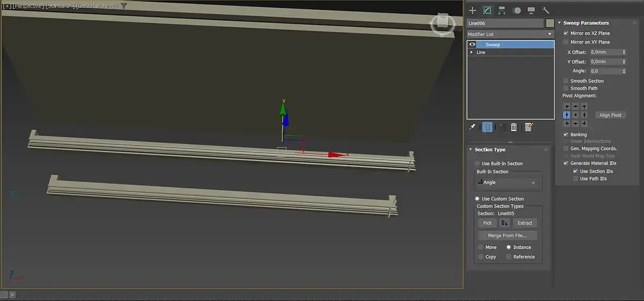Click the X Offset value field
The image size is (644, 301).
click(x=605, y=52)
